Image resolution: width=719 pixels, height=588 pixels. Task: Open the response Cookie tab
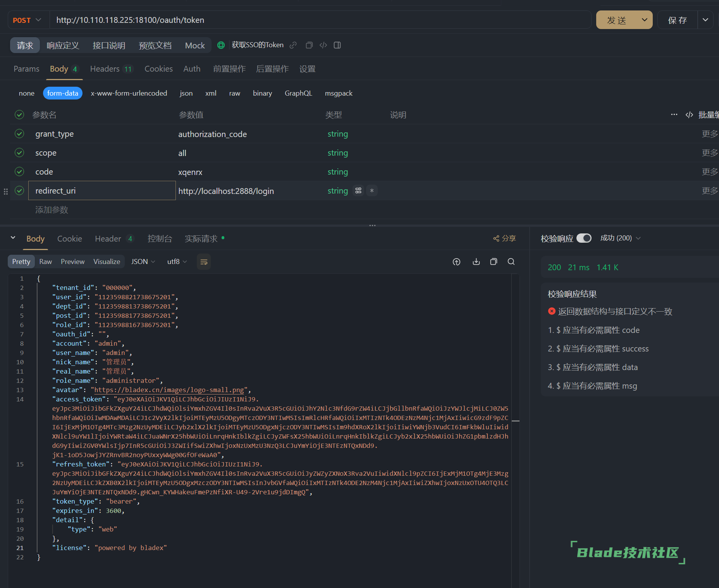(70, 239)
